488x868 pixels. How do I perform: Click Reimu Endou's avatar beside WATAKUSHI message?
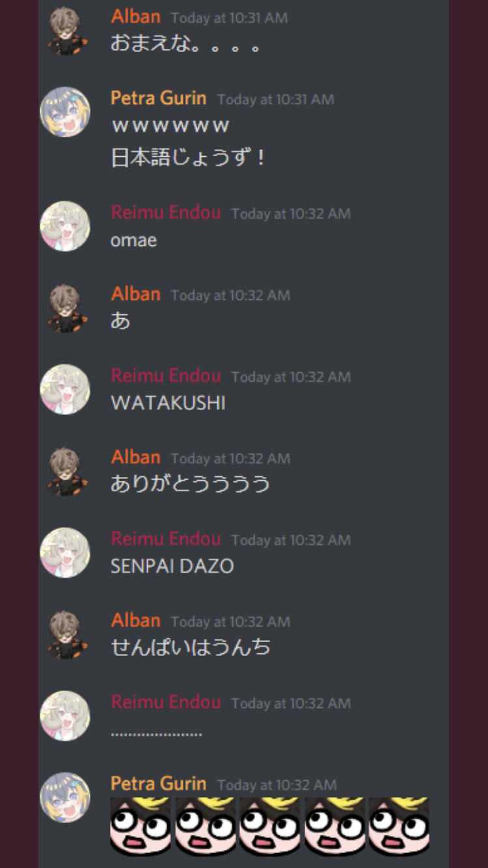(x=65, y=390)
